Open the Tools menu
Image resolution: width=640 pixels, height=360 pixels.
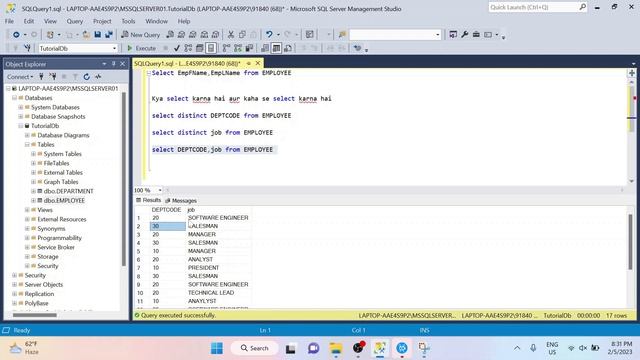pyautogui.click(x=128, y=21)
